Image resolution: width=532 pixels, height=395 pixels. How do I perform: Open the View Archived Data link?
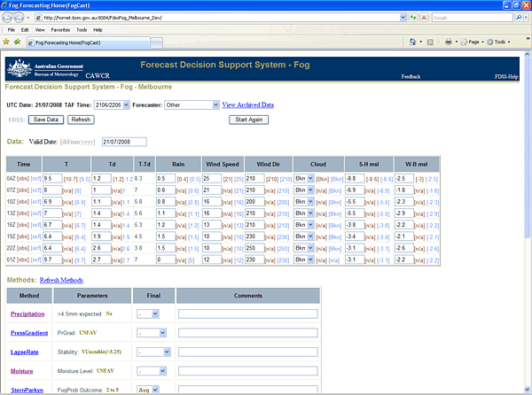(x=248, y=105)
